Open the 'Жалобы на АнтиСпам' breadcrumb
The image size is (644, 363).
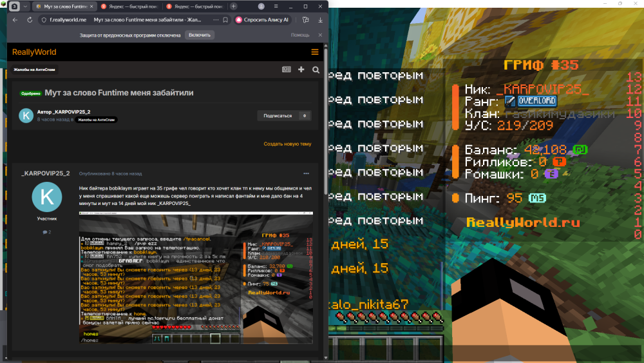35,70
